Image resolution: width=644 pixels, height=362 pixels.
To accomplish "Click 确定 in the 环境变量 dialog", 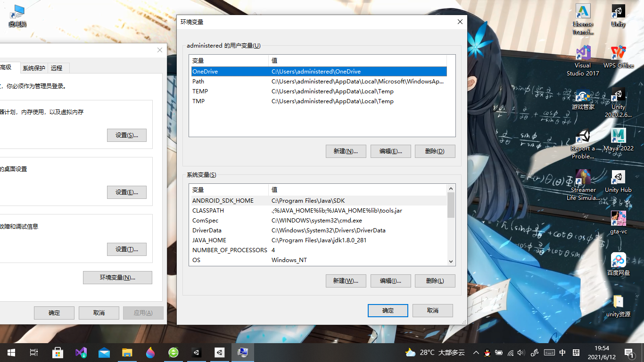I will pos(388,311).
